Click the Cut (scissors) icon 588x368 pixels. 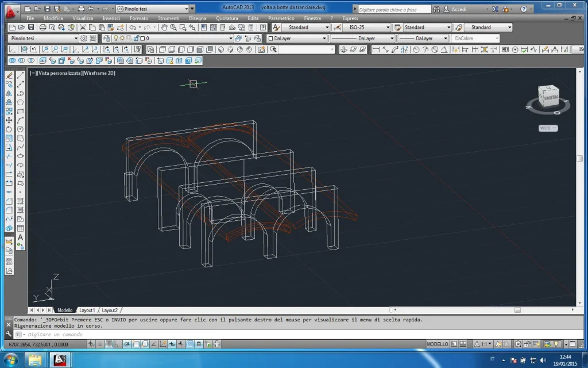pos(83,28)
